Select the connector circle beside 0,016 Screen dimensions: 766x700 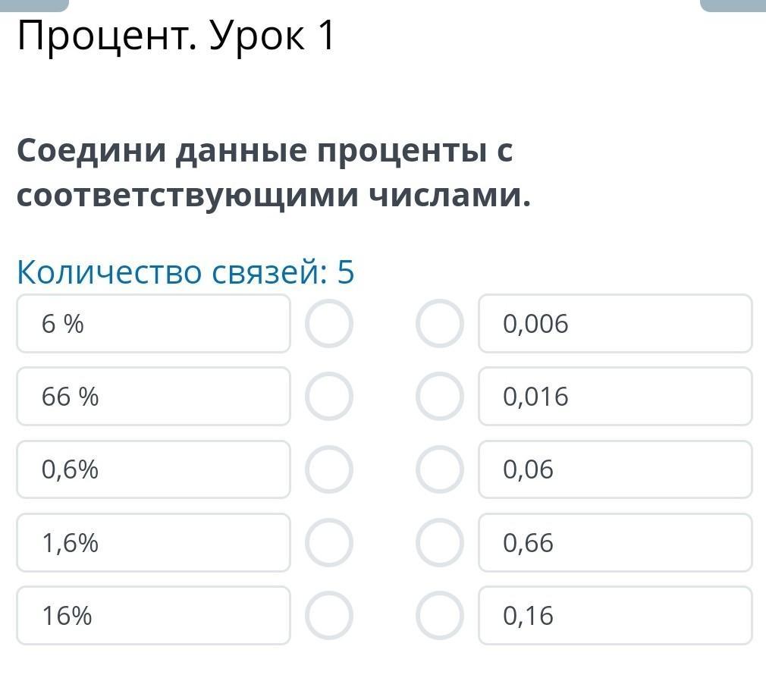pyautogui.click(x=440, y=396)
